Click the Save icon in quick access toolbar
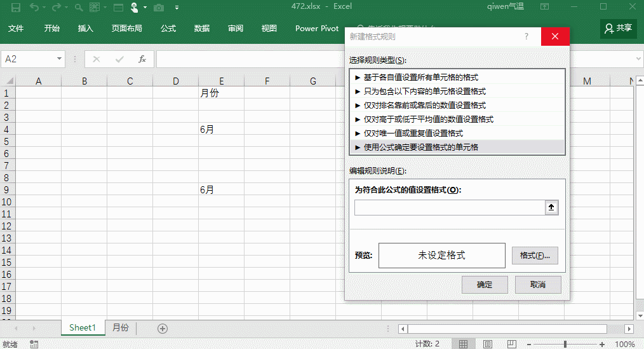The image size is (644, 349). (15, 8)
